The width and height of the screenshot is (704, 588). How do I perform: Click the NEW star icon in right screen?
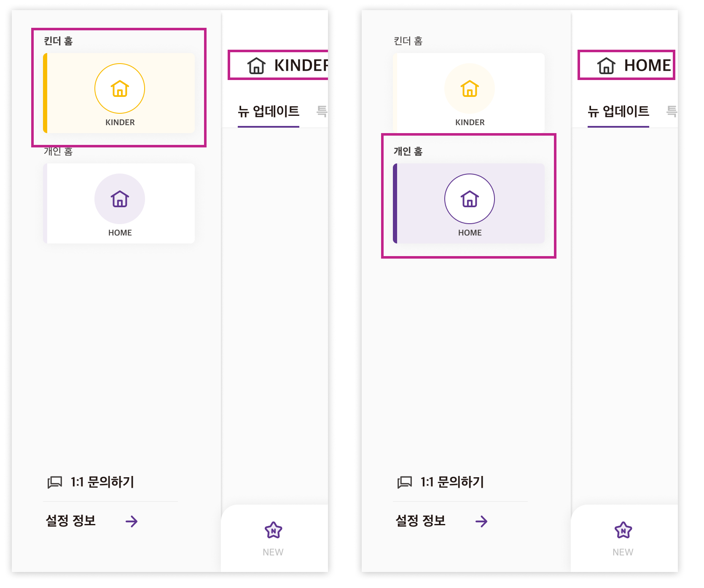pyautogui.click(x=623, y=530)
